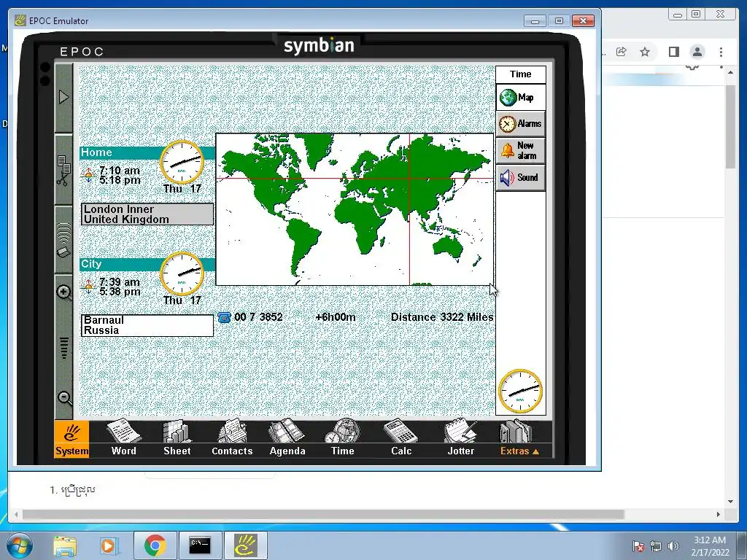Open the Chrome share icon
Image resolution: width=747 pixels, height=560 pixels.
622,52
